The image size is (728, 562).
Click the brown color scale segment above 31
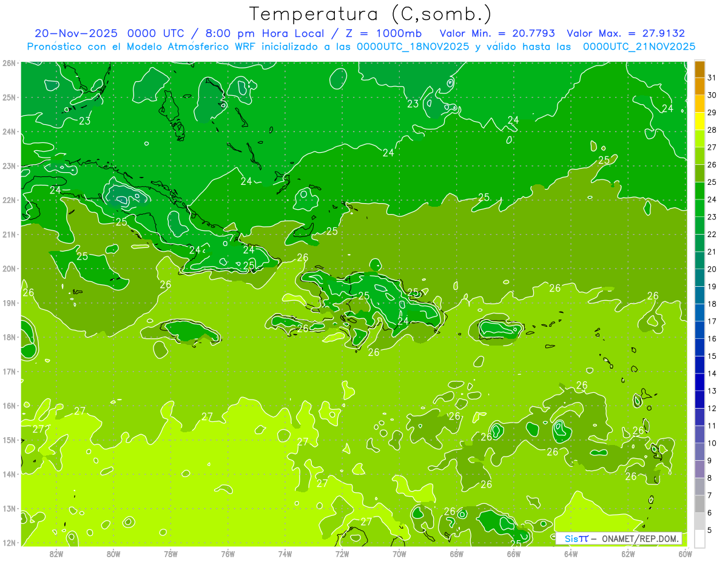pyautogui.click(x=699, y=69)
